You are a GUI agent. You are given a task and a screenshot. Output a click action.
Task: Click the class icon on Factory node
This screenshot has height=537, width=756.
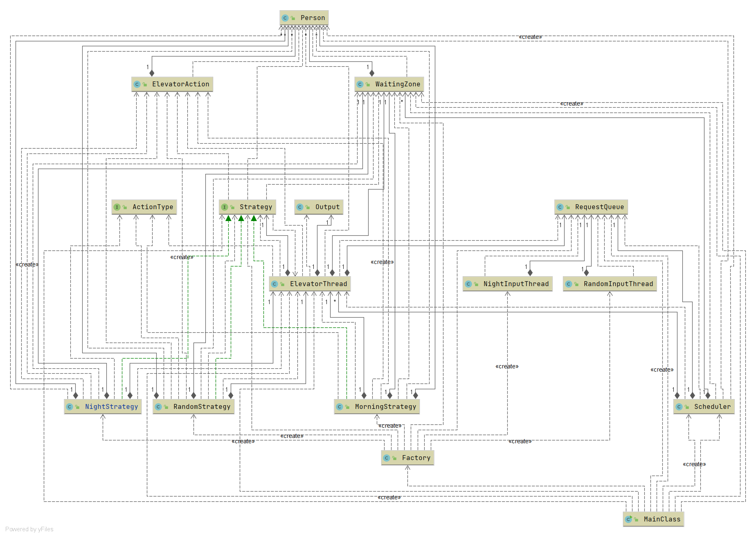pyautogui.click(x=387, y=458)
